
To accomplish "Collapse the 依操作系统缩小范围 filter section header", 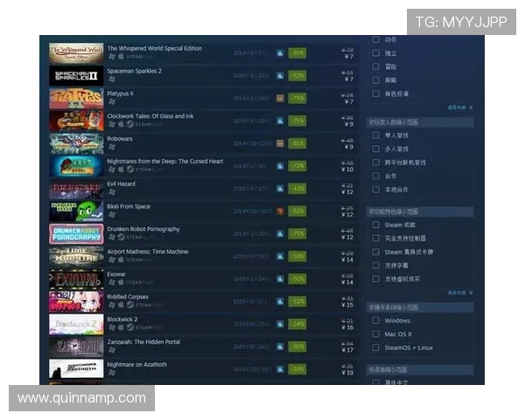I will 420,307.
